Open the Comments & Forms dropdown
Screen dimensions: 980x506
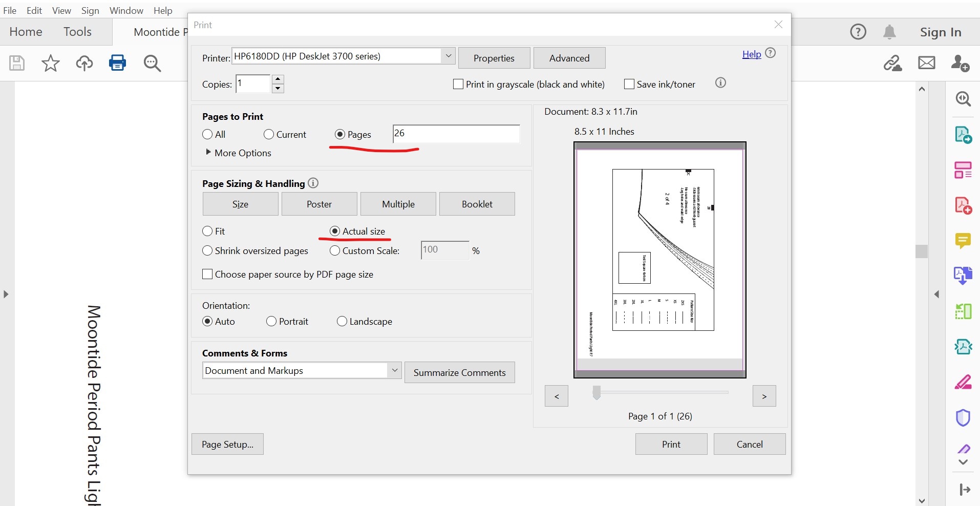[393, 370]
